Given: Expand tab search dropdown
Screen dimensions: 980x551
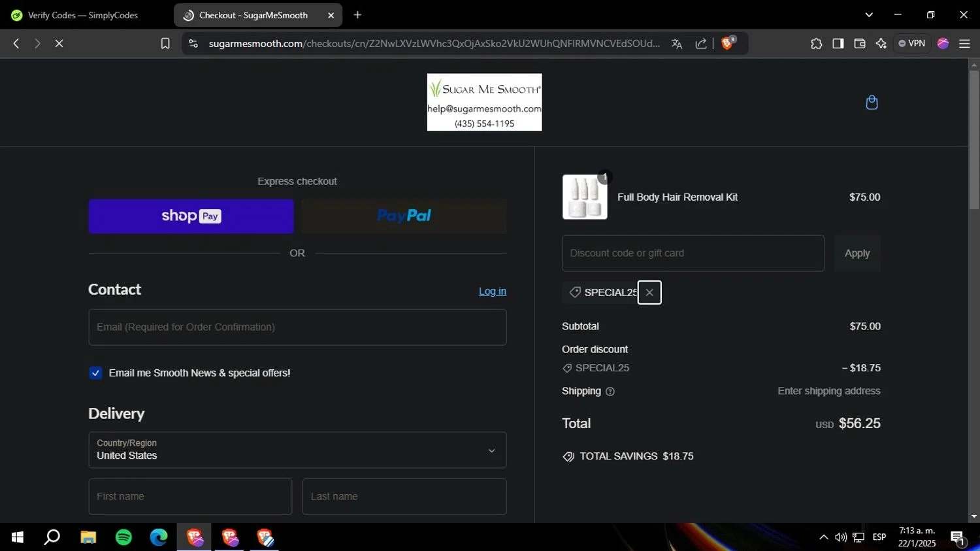Looking at the screenshot, I should (869, 15).
